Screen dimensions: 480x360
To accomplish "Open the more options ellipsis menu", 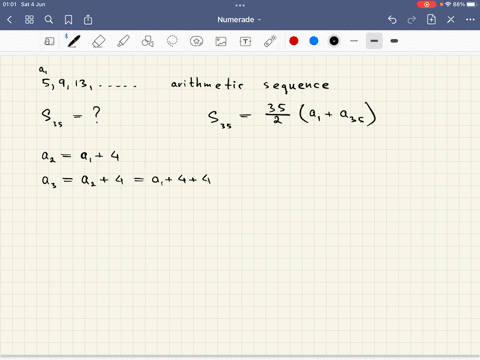I will tap(470, 19).
